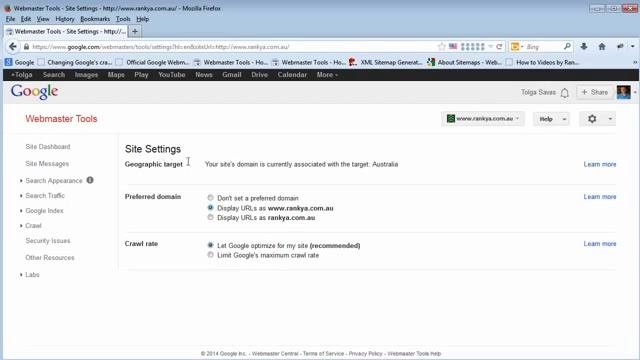Viewport: 640px width, 360px height.
Task: Click the Webmaster Tools heading link
Action: 61,119
